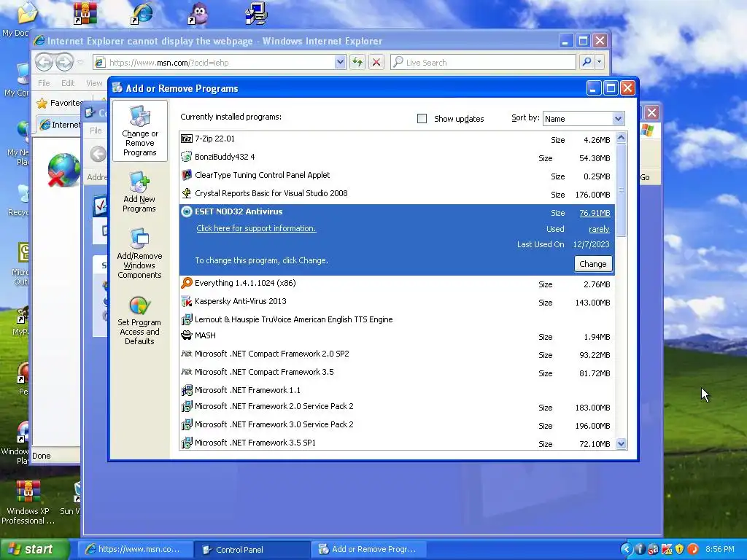The width and height of the screenshot is (747, 560).
Task: Click the Live Search magnifier button
Action: [587, 62]
